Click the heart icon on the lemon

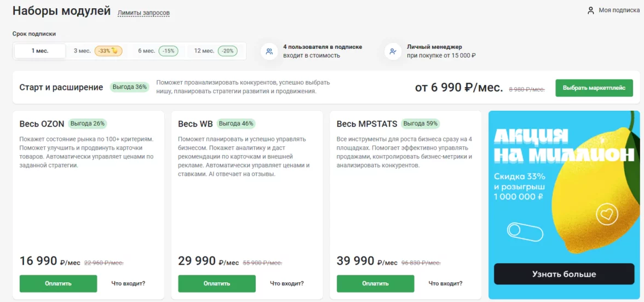(607, 214)
